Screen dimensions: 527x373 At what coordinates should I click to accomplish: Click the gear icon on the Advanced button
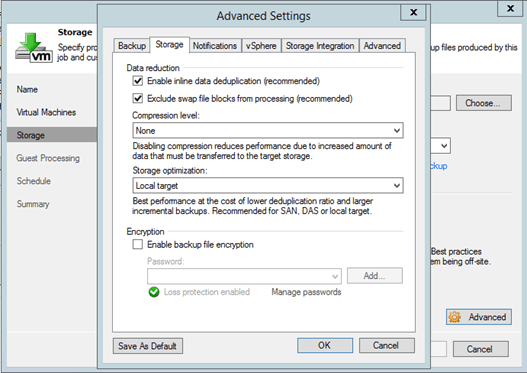[454, 317]
